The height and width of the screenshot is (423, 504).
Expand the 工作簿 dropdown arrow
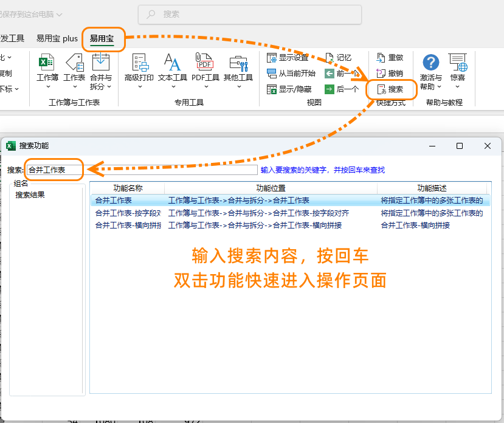48,87
